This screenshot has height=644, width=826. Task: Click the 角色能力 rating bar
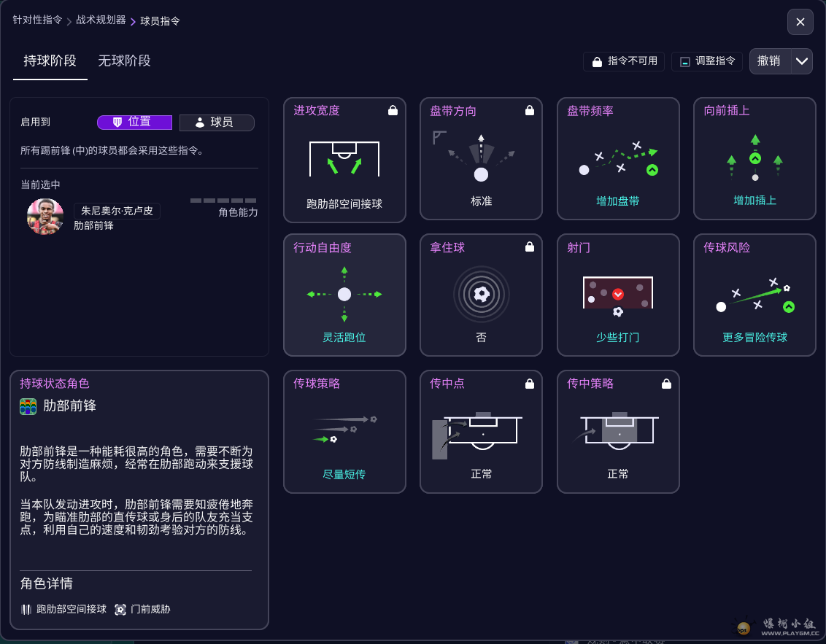point(223,201)
